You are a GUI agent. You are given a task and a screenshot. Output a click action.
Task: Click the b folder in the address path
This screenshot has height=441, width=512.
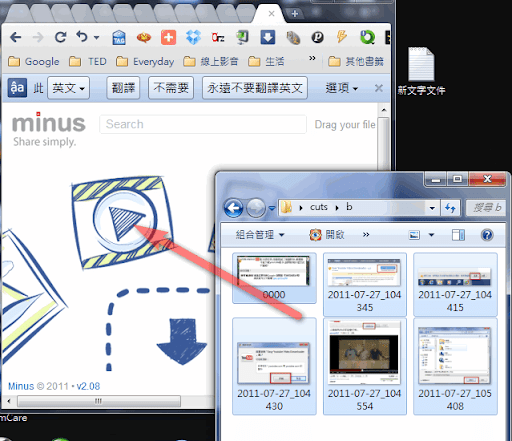click(349, 207)
